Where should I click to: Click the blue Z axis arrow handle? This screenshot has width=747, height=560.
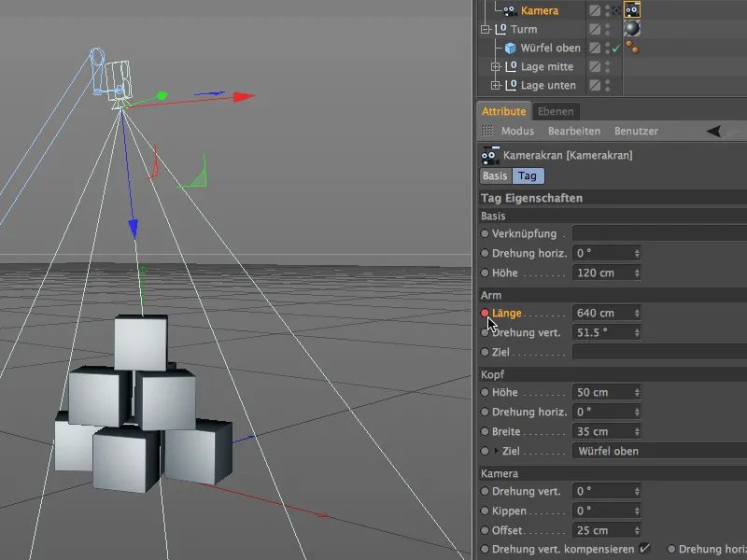click(134, 229)
